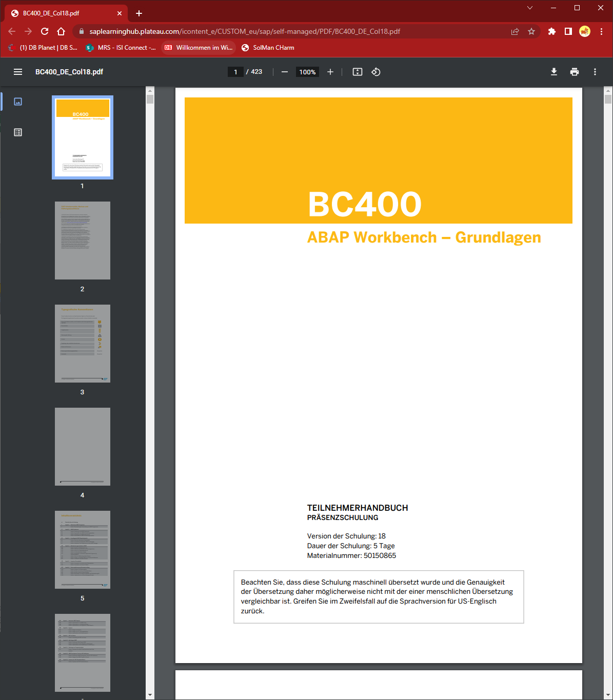This screenshot has width=613, height=700.
Task: Open the tab search dropdown arrow
Action: click(530, 8)
